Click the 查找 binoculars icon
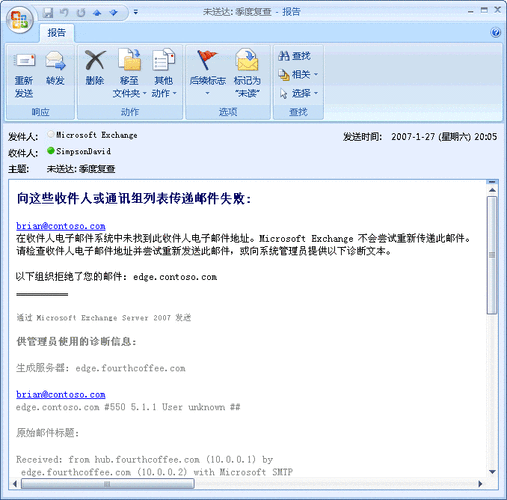Screen dimensions: 507x500 [284, 56]
